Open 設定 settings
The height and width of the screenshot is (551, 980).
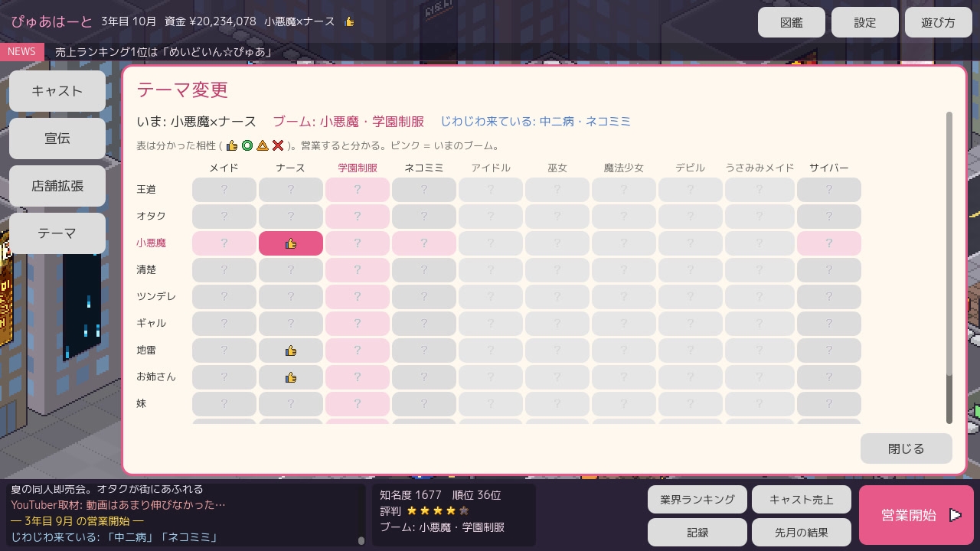(865, 22)
